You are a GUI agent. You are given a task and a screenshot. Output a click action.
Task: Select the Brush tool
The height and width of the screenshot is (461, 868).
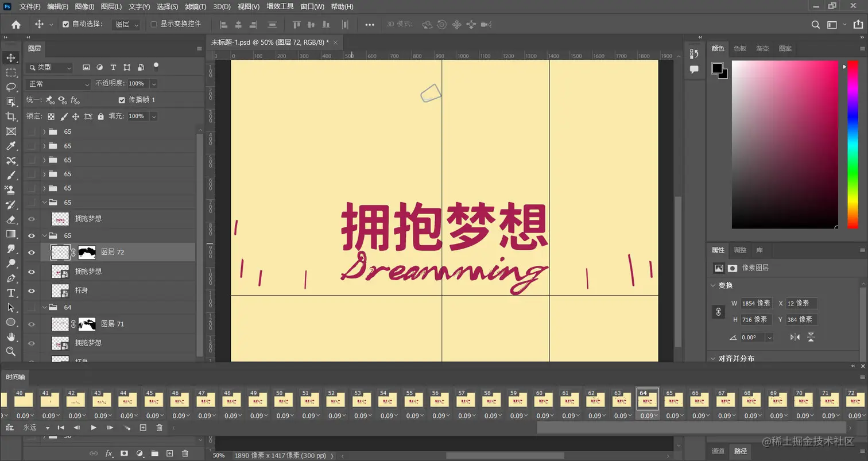[11, 175]
